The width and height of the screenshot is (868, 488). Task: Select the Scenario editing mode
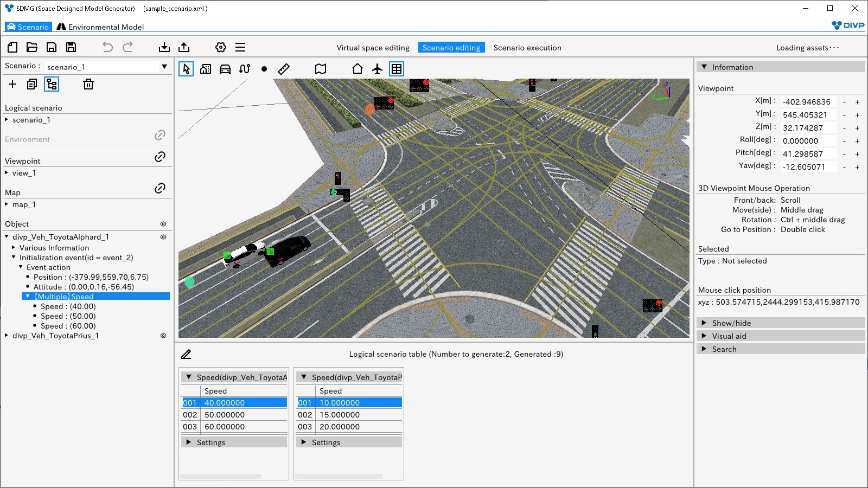pyautogui.click(x=451, y=48)
